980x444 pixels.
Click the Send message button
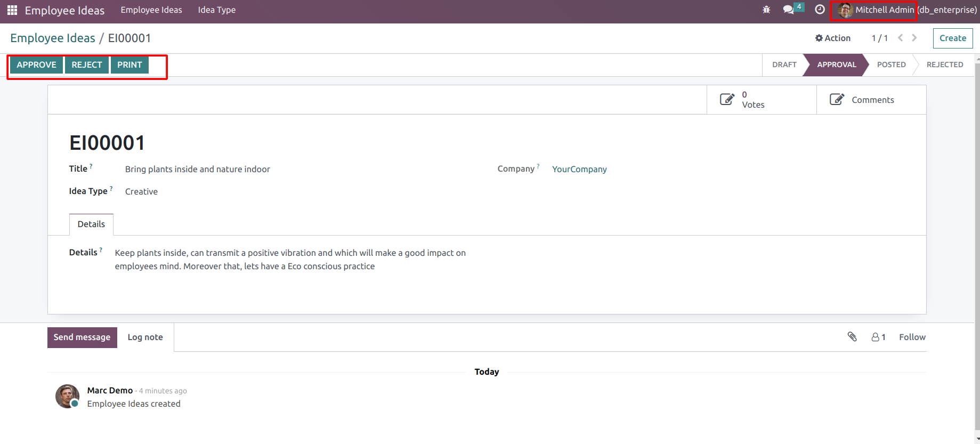(82, 337)
